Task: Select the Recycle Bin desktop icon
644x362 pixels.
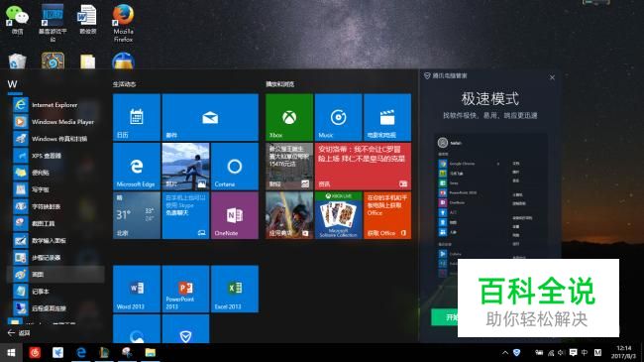Action: coord(17,60)
